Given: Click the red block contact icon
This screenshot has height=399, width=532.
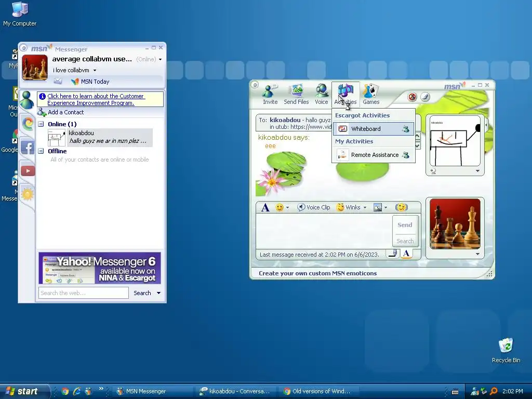Looking at the screenshot, I should [x=412, y=97].
